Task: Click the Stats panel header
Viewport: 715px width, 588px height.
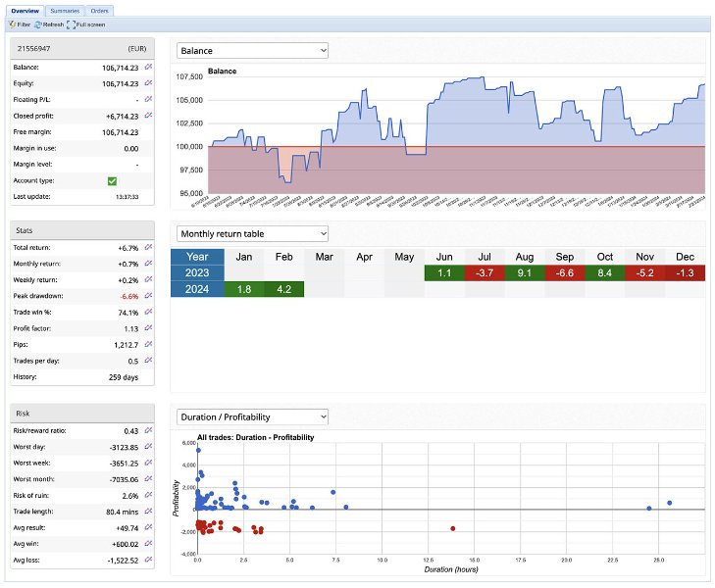Action: [x=82, y=230]
